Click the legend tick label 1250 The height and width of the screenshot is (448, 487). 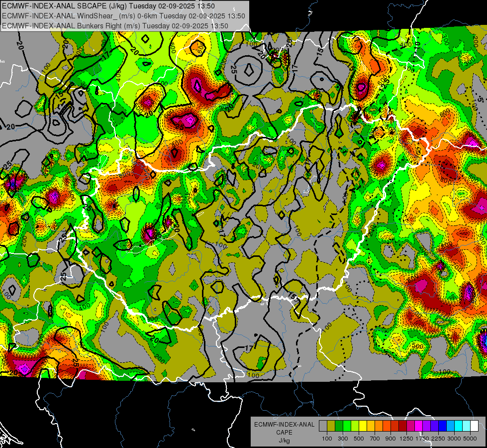click(406, 439)
